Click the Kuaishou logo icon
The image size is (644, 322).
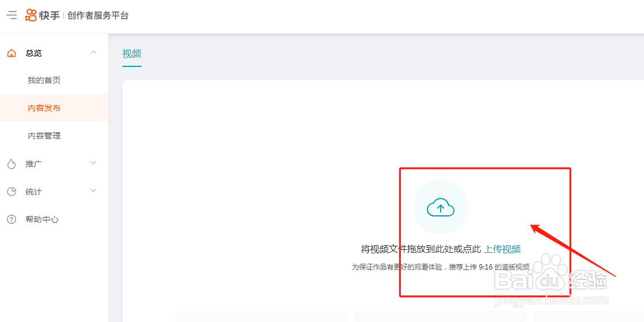coord(31,15)
